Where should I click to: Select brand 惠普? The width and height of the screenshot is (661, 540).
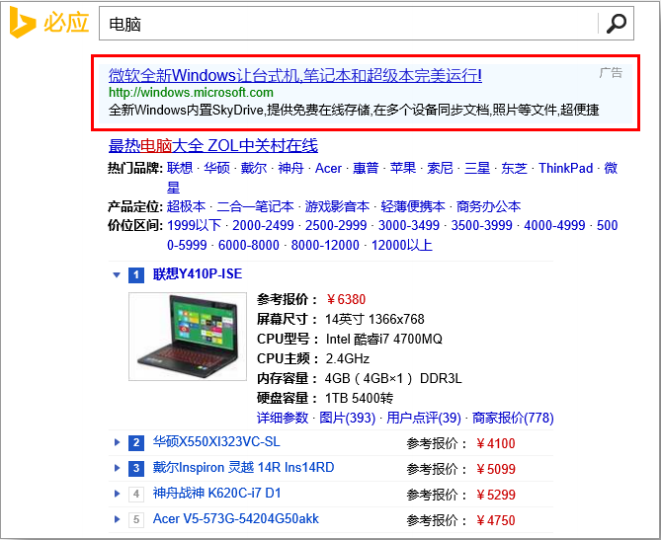coord(365,168)
